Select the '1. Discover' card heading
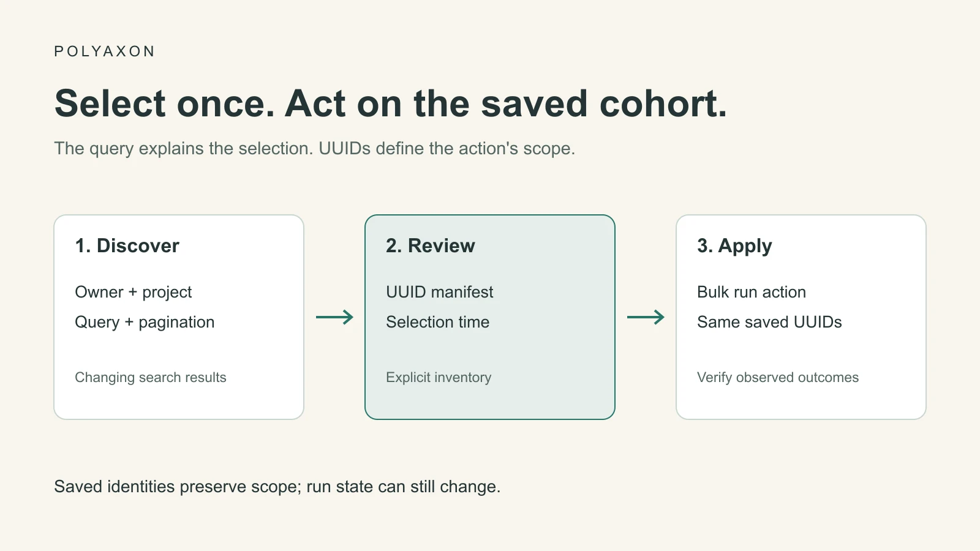This screenshot has width=980, height=551. (x=127, y=246)
